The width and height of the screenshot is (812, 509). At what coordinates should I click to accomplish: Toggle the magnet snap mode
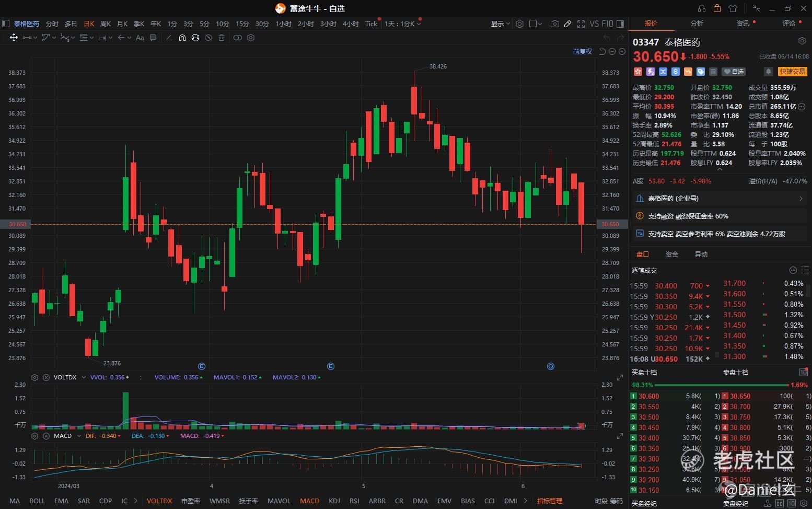(182, 38)
